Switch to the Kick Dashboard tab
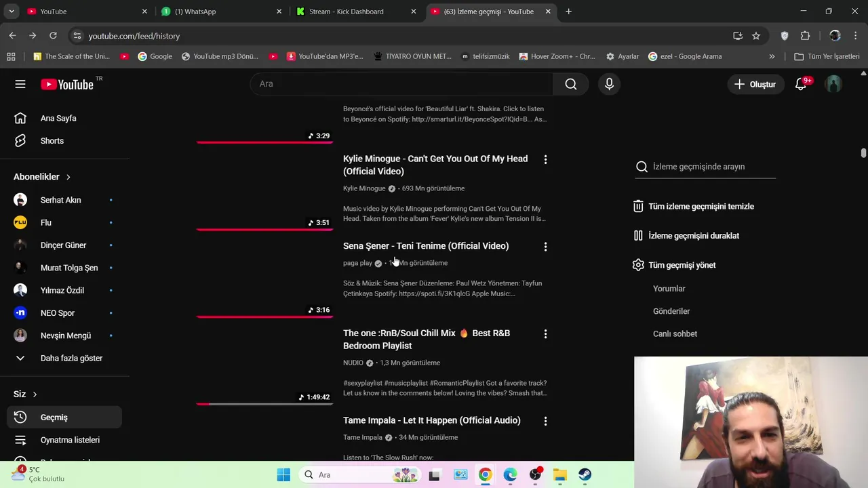The height and width of the screenshot is (488, 868). point(356,12)
